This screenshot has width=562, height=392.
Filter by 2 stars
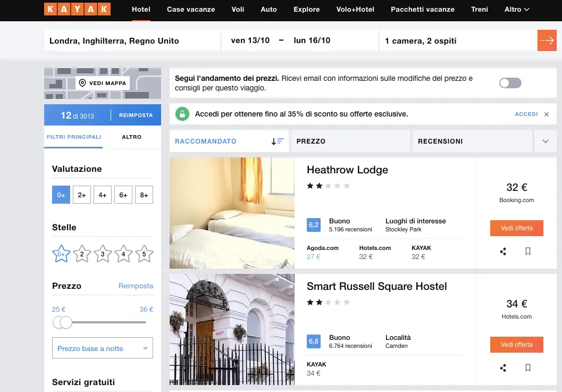[82, 254]
